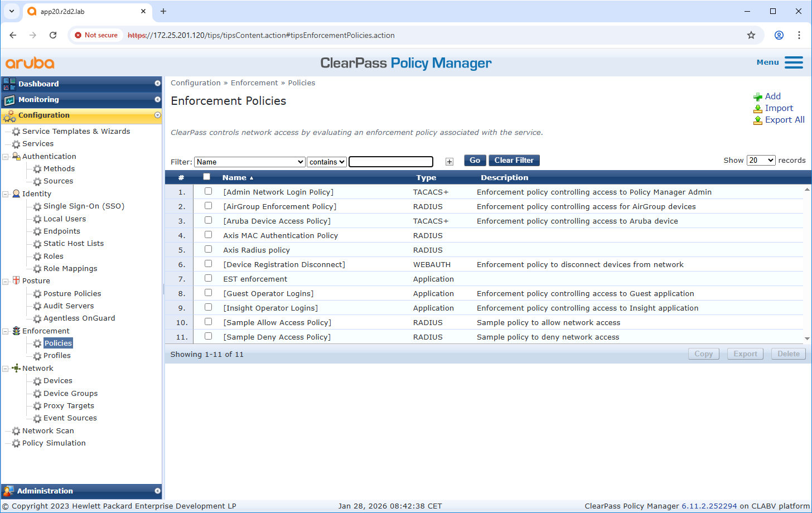Collapse the Authentication tree node
The image size is (812, 513).
[x=6, y=157]
